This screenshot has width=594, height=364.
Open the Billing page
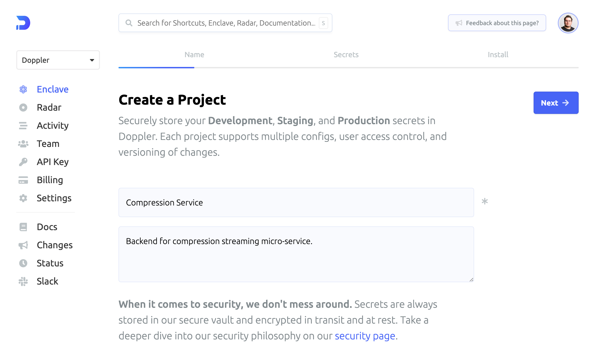click(x=50, y=180)
